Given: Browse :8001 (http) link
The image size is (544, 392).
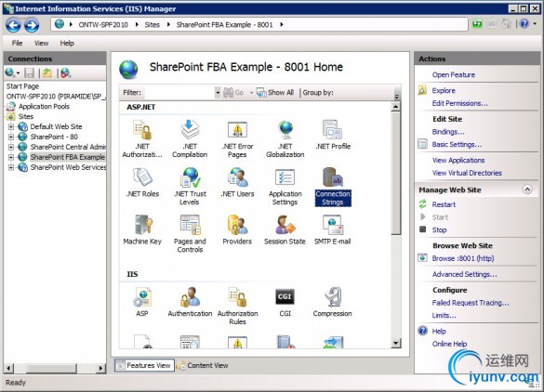Looking at the screenshot, I should [x=463, y=258].
